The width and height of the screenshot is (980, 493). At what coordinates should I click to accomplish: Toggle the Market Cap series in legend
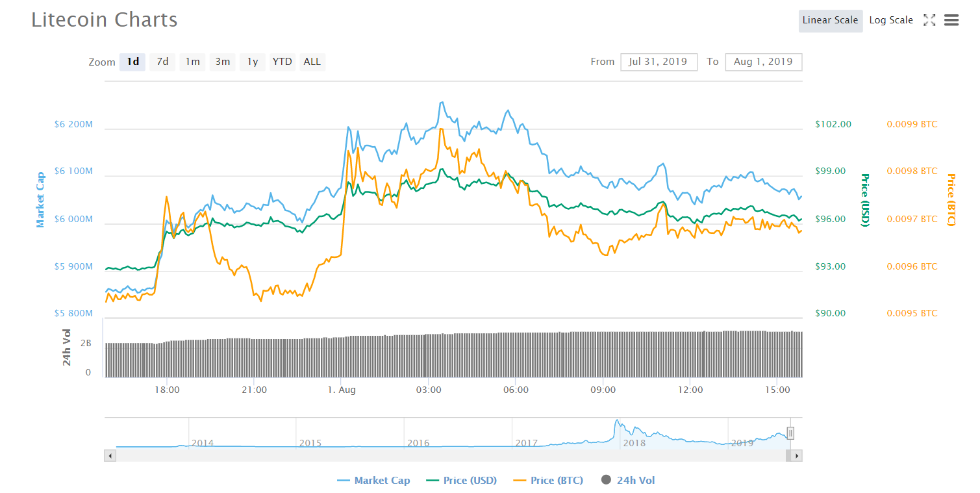pyautogui.click(x=373, y=481)
